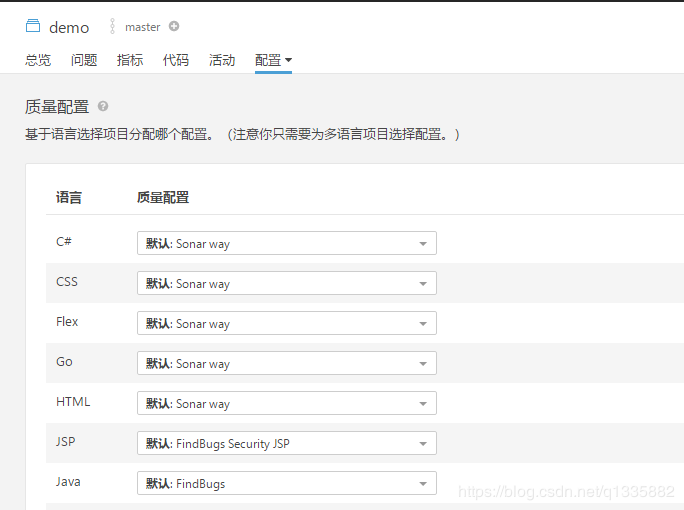The image size is (684, 510).
Task: Click the Flex language label
Action: pos(67,322)
